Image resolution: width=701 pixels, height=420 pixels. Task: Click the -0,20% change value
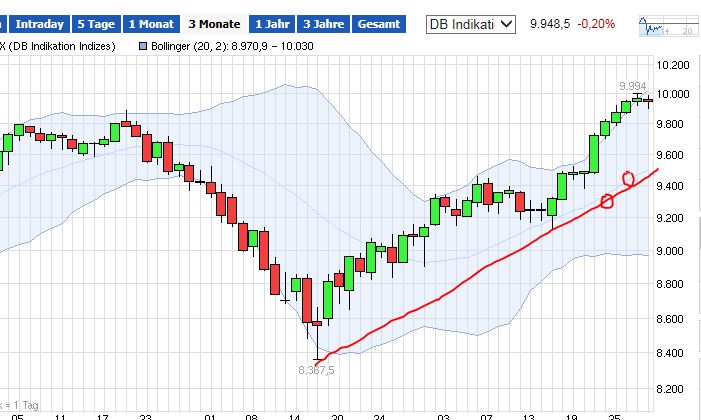[x=596, y=24]
